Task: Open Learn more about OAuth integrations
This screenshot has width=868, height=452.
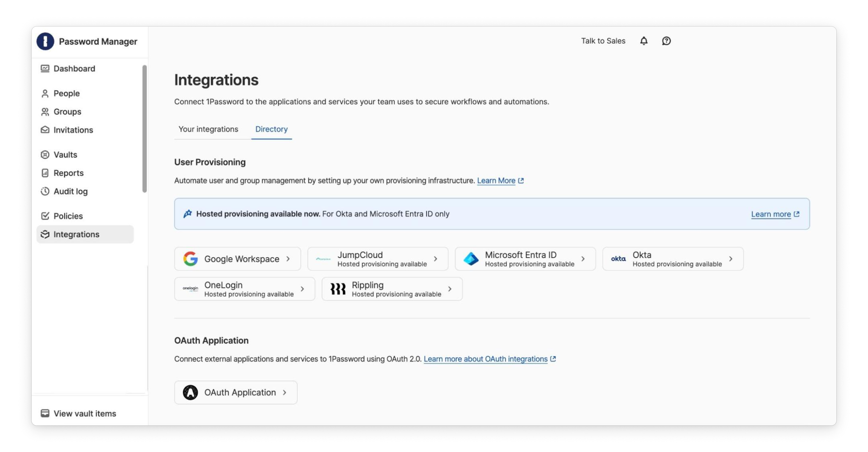Action: click(486, 359)
